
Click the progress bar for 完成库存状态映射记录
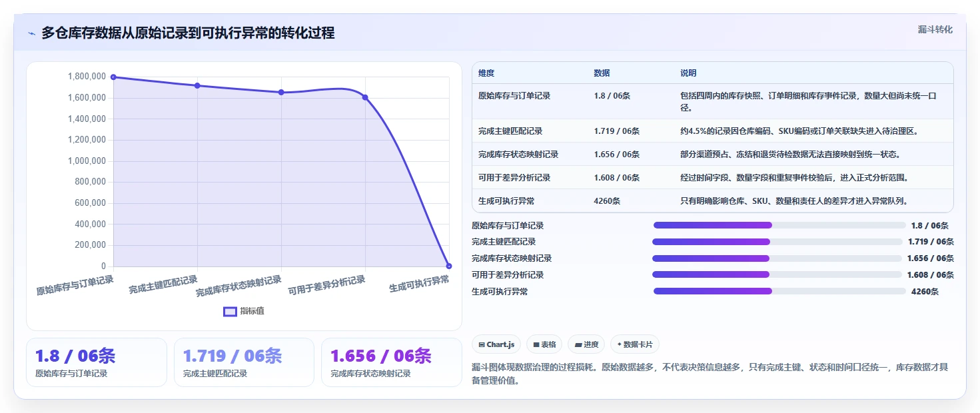click(777, 258)
